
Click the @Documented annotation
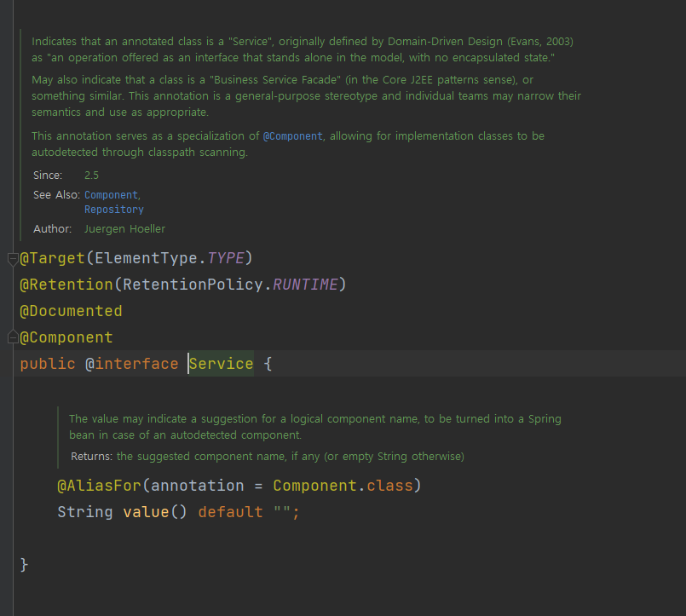(x=71, y=311)
